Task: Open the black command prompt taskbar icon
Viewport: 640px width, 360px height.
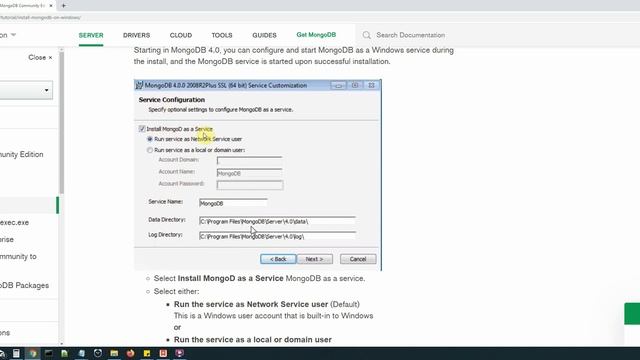Action: point(49,353)
